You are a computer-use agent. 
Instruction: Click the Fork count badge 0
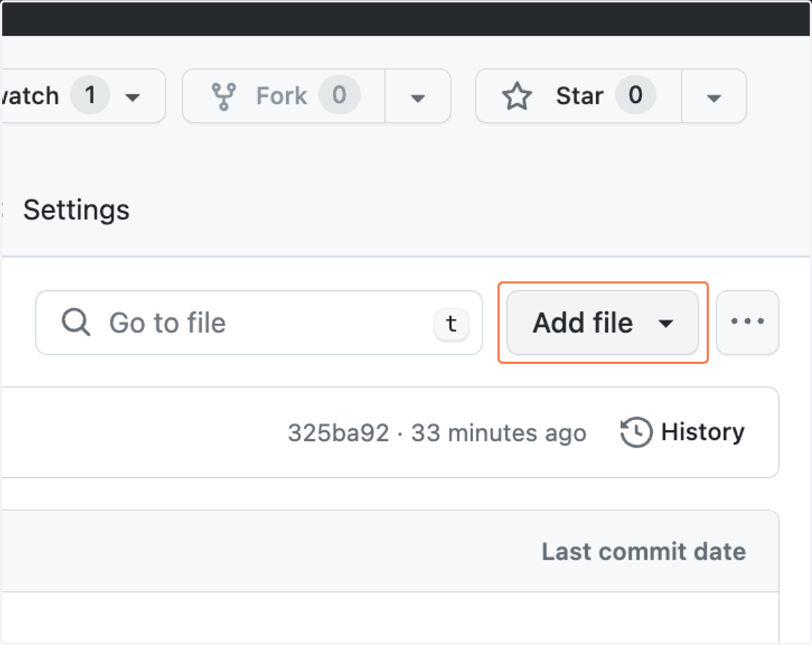coord(339,95)
